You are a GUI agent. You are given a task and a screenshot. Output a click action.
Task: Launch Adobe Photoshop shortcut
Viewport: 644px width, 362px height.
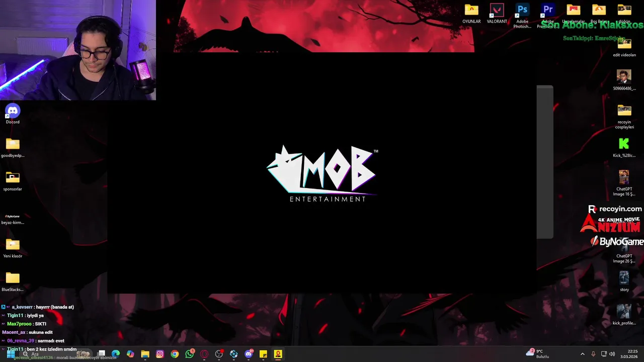[x=522, y=16]
